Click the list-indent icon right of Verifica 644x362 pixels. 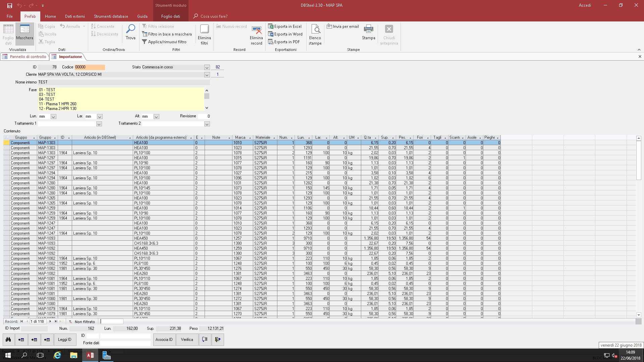[205, 340]
